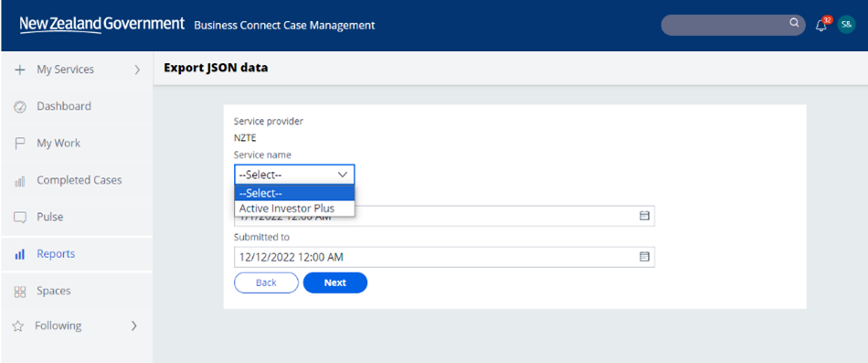
Task: Click the plus icon beside My Services
Action: (19, 69)
